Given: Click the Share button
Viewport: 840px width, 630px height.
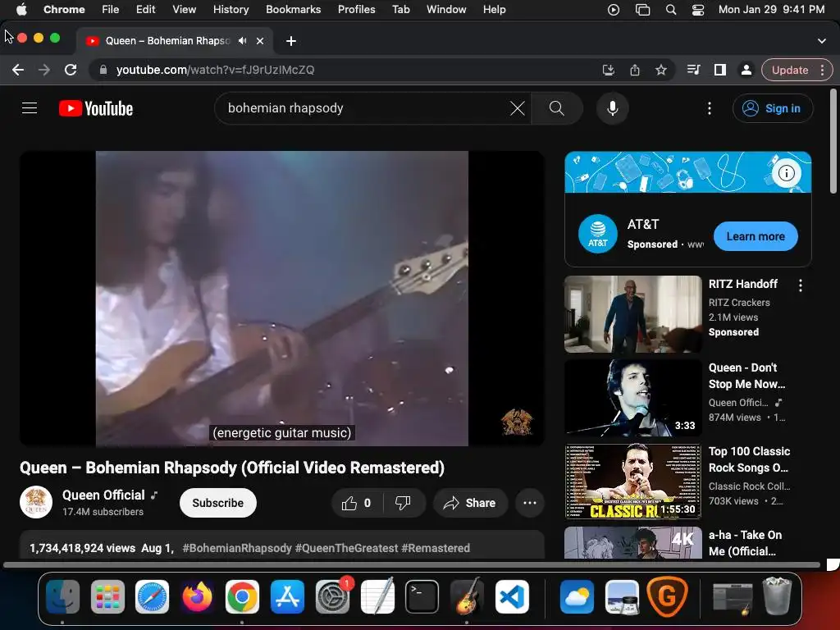Looking at the screenshot, I should [x=470, y=503].
